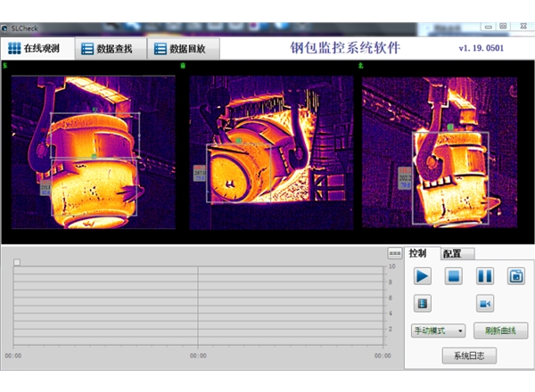
Task: Click the film strip recording icon
Action: pos(422,303)
